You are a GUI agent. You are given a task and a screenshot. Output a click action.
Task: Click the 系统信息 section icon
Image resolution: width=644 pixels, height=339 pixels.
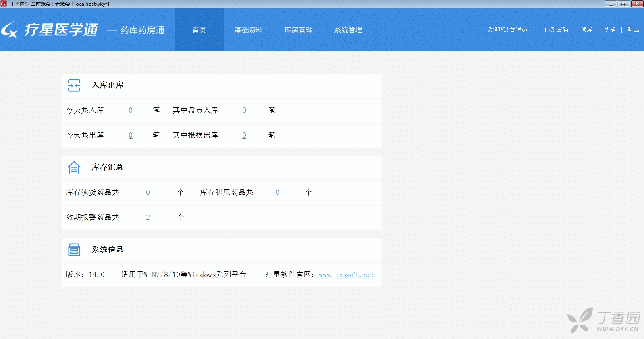(x=74, y=250)
